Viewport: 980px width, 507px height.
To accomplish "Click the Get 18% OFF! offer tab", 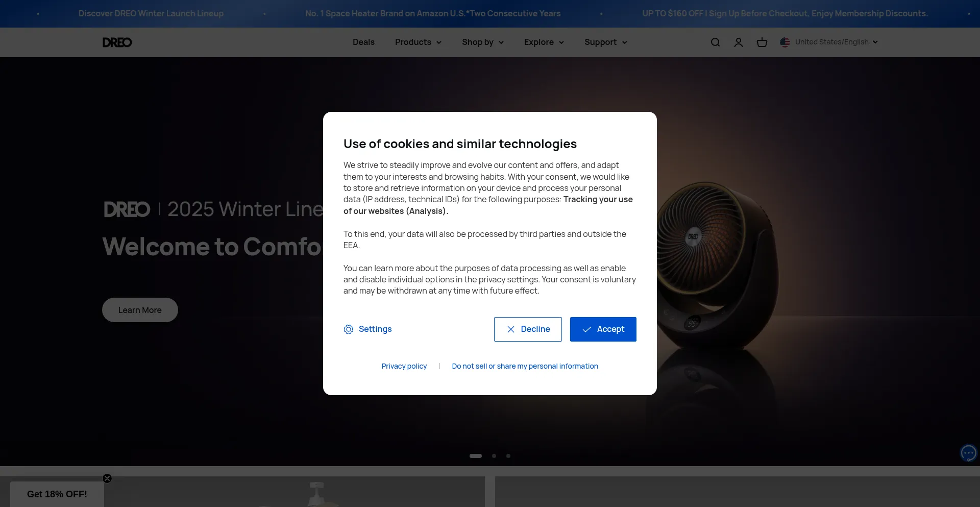I will point(57,494).
